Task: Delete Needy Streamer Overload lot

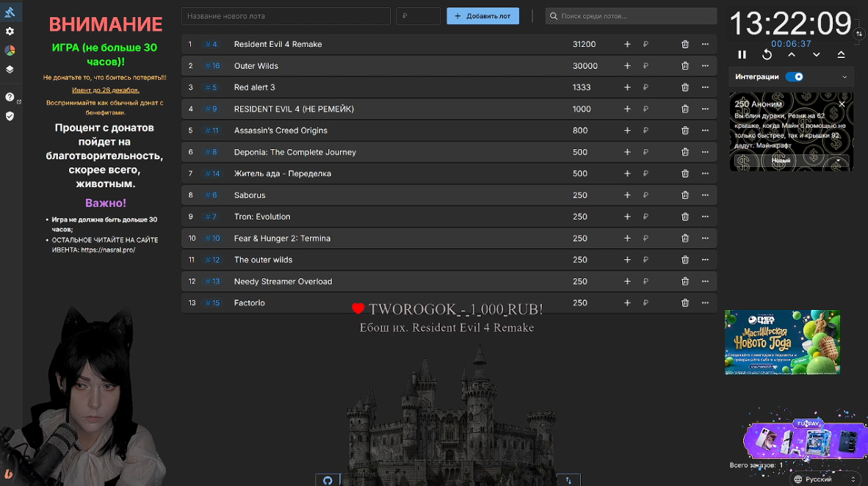Action: click(684, 282)
